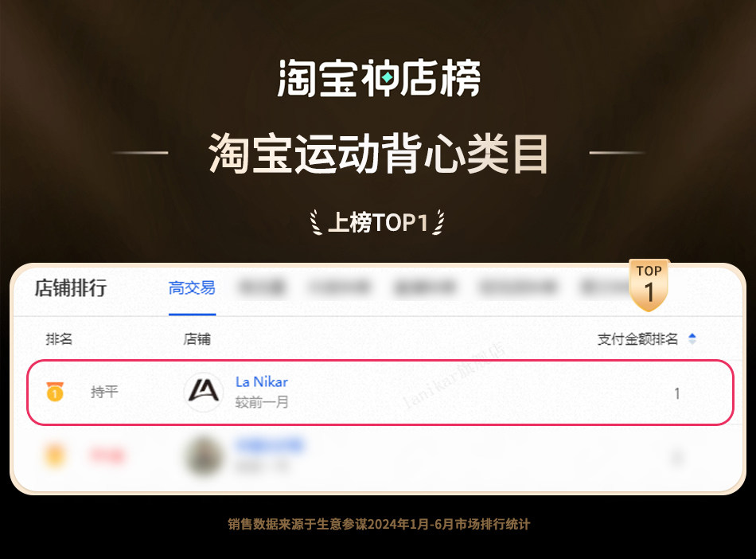756x559 pixels.
Task: Select the first blurred tab after 高交易
Action: [262, 288]
